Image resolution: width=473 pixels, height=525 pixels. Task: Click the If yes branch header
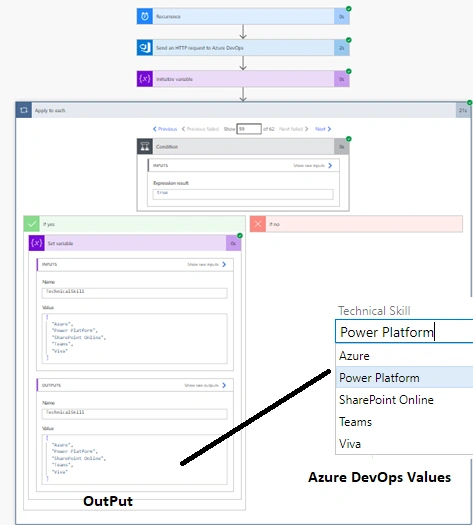pyautogui.click(x=135, y=224)
